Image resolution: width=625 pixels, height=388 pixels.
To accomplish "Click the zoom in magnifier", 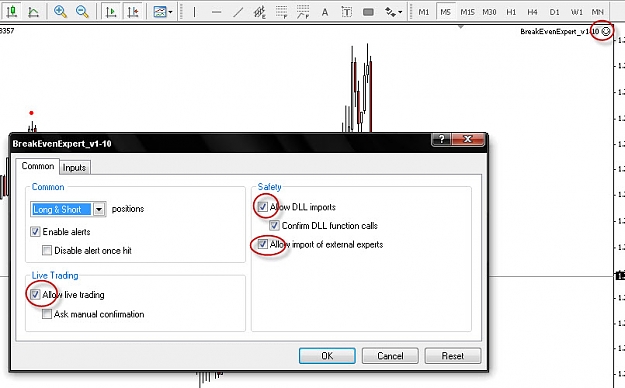I will point(60,12).
